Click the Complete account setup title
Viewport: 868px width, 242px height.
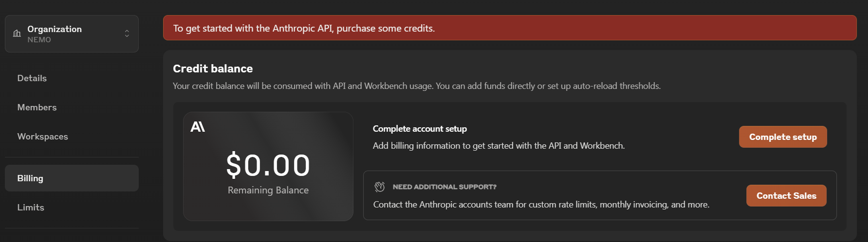(420, 129)
